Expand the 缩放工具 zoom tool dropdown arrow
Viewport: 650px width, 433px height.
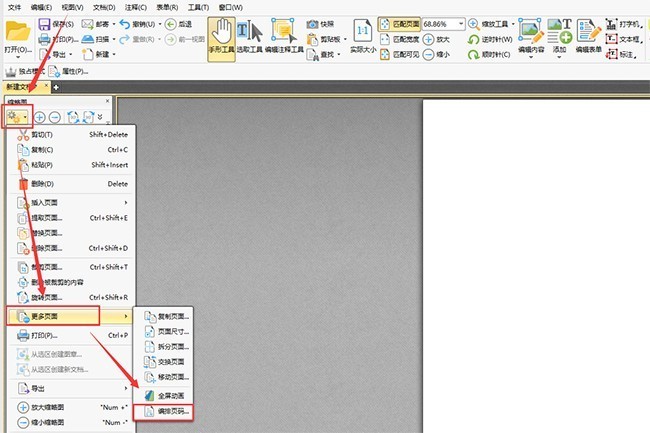(x=513, y=24)
